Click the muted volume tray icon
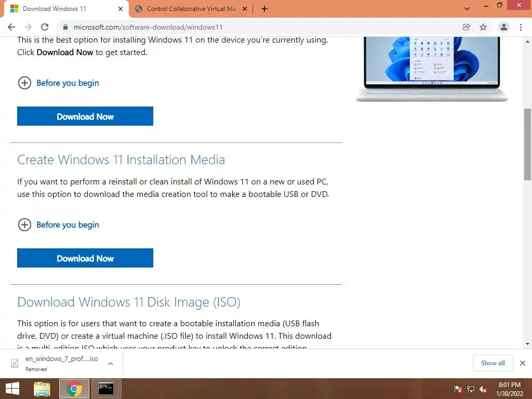 [483, 389]
